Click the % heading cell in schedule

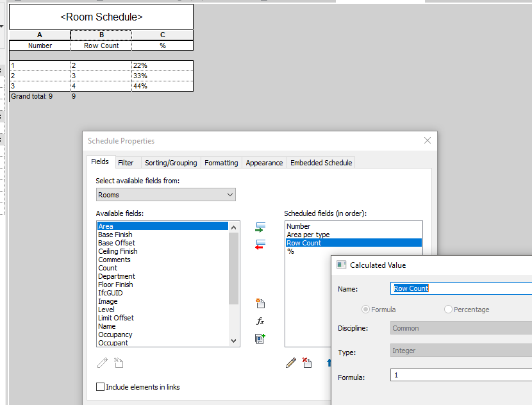[163, 45]
